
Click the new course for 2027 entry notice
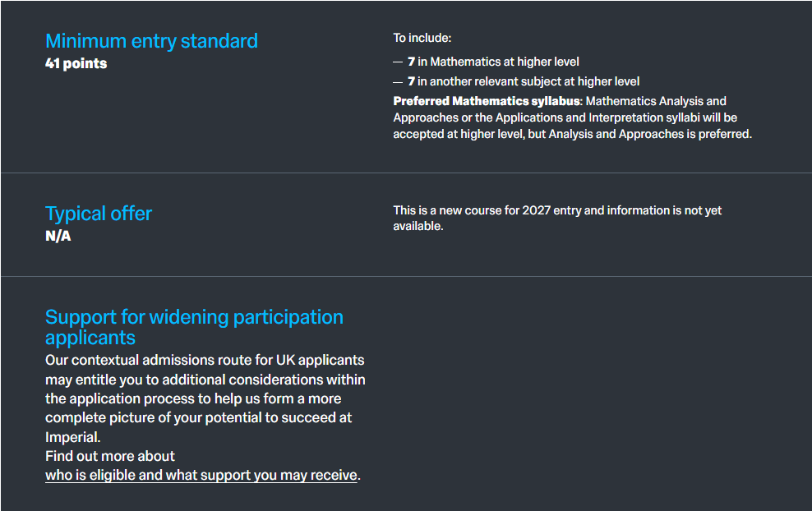[x=557, y=218]
